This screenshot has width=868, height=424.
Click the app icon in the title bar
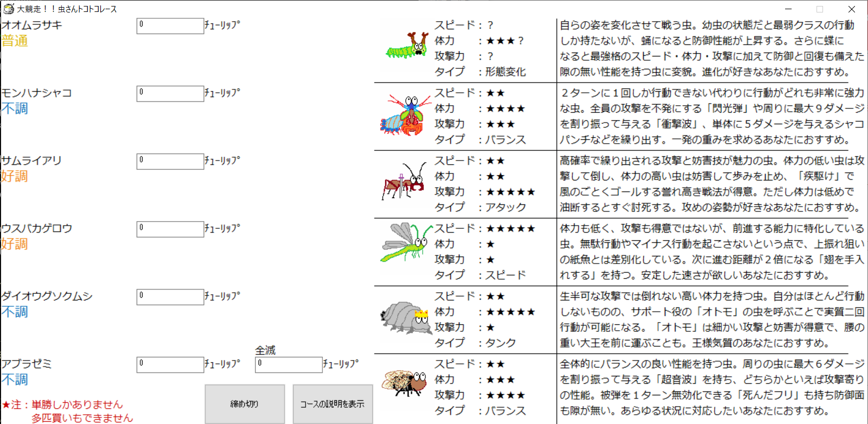click(x=8, y=9)
